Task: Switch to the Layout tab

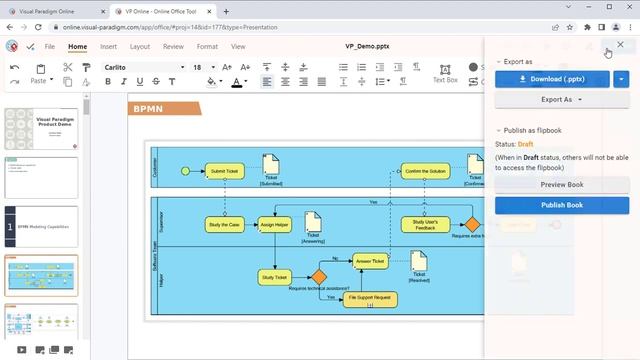Action: [x=140, y=47]
